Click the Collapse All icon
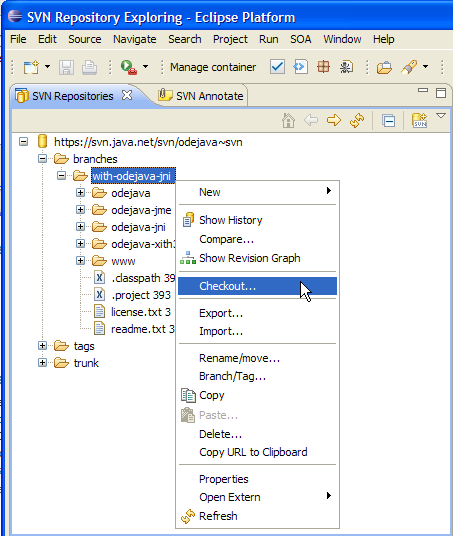Image resolution: width=453 pixels, height=536 pixels. 389,121
